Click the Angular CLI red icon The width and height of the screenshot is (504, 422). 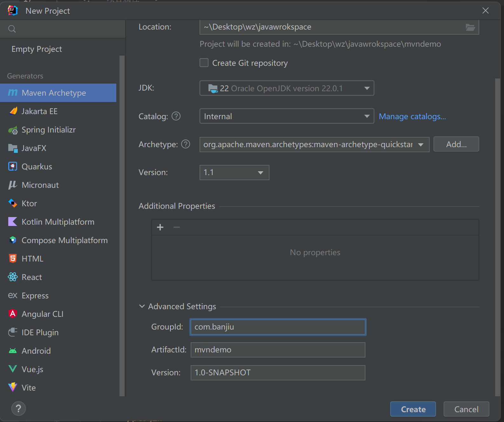pyautogui.click(x=13, y=314)
